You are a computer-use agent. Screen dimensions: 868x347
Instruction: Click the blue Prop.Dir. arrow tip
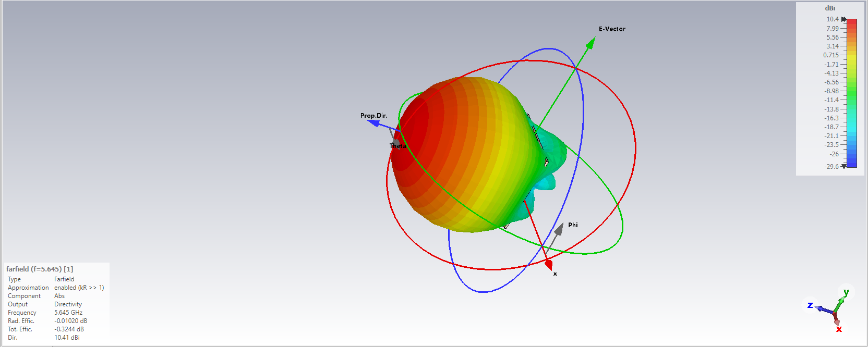(x=373, y=123)
